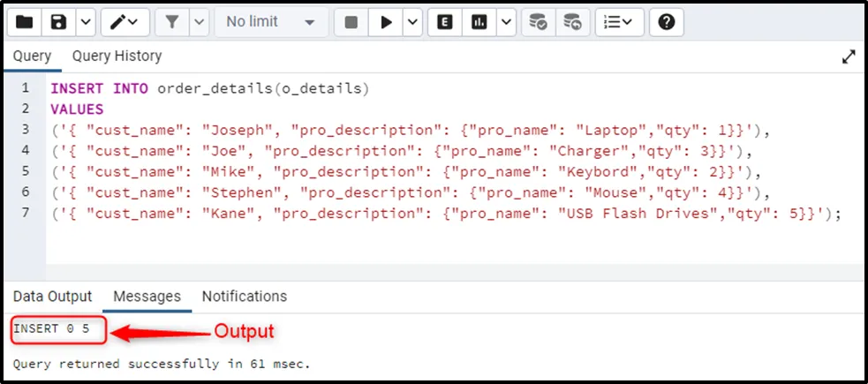Open the No limit rows dropdown

pos(270,22)
